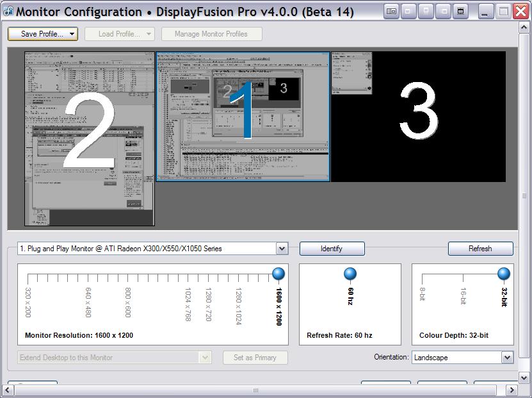Screen dimensions: 532x398
Task: Click the leftmost DisplayFusion title bar button
Action: coord(391,11)
